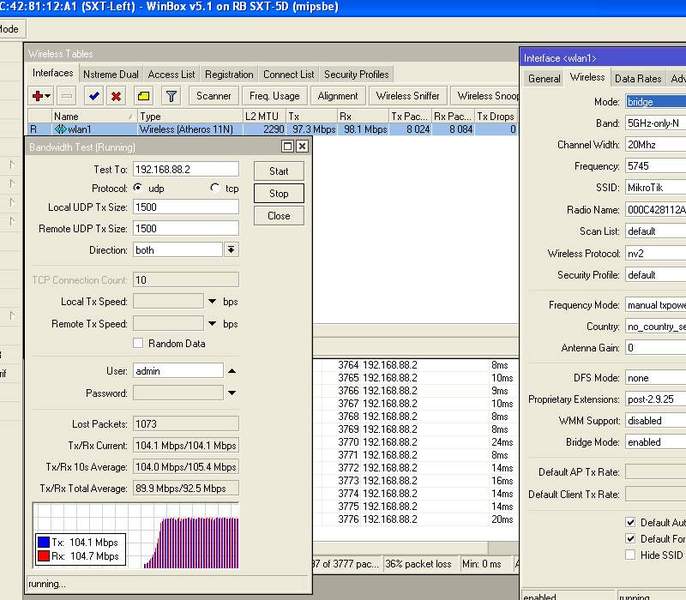
Task: Switch to Nstreme Dual tab
Action: [x=111, y=74]
